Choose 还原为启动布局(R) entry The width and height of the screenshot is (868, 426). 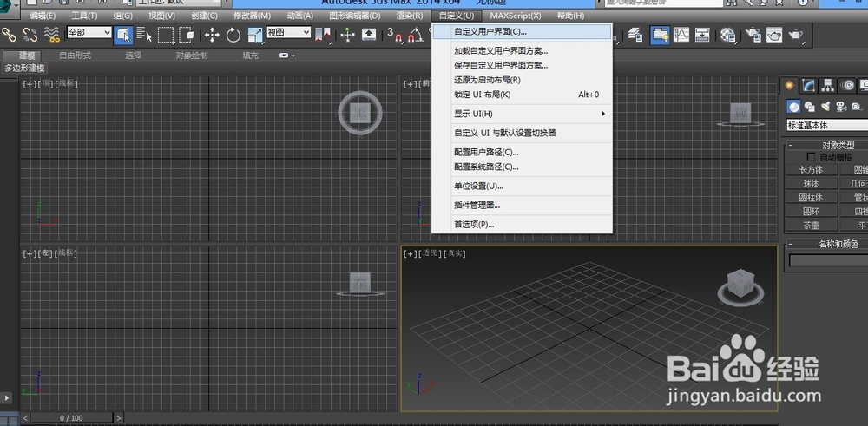(522, 80)
